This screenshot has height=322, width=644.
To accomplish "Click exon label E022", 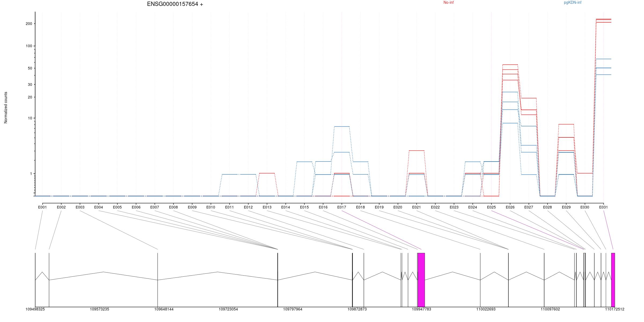I will 435,207.
